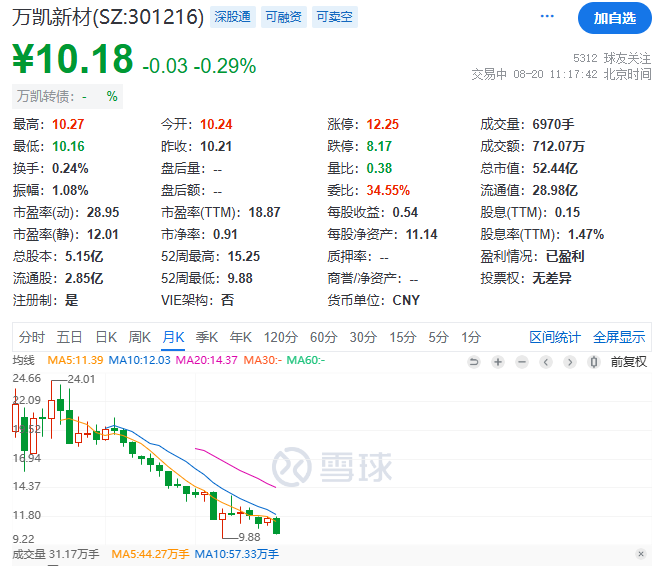Switch to the 5分 tab
This screenshot has width=668, height=566.
tap(438, 337)
